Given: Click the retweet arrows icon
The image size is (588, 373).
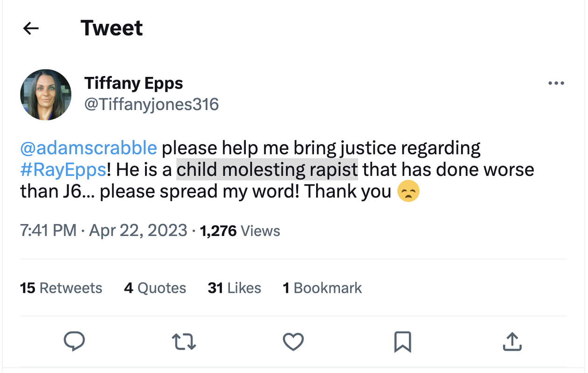Looking at the screenshot, I should (x=184, y=342).
